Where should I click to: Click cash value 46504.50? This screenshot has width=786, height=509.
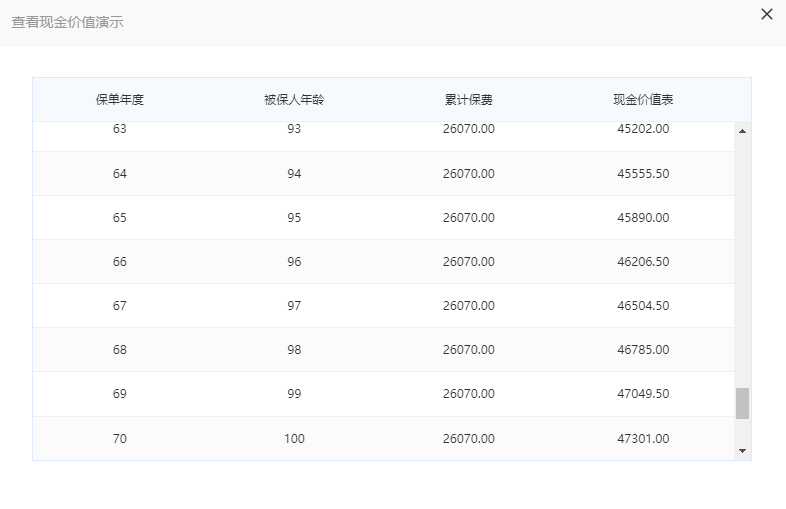point(643,305)
